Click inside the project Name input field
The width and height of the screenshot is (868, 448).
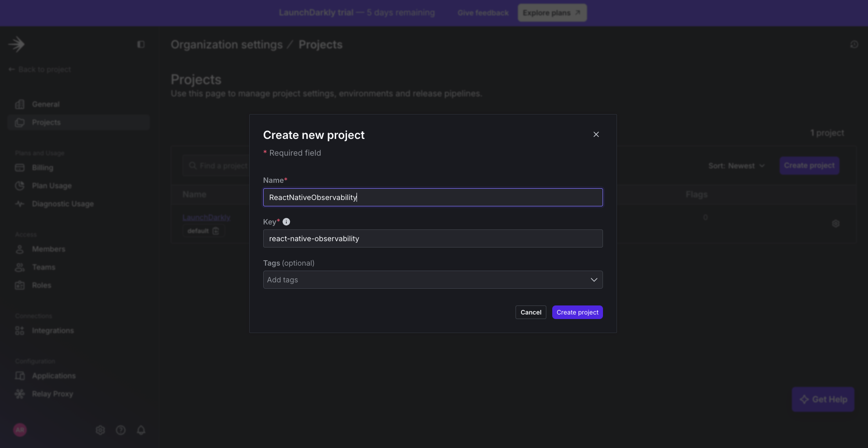tap(433, 197)
